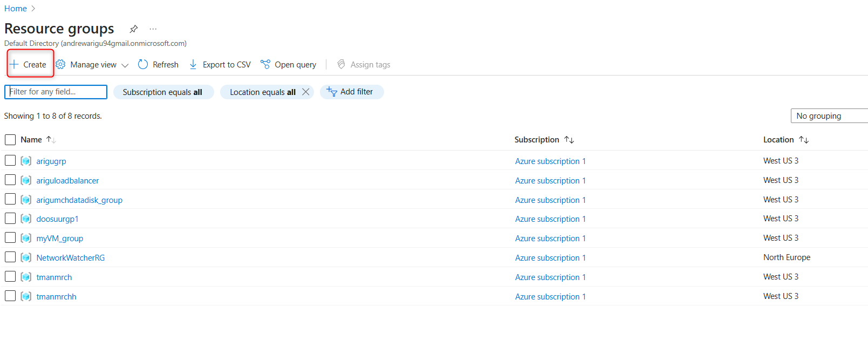
Task: Check the NetworkWatcherRG row checkbox
Action: pos(10,257)
